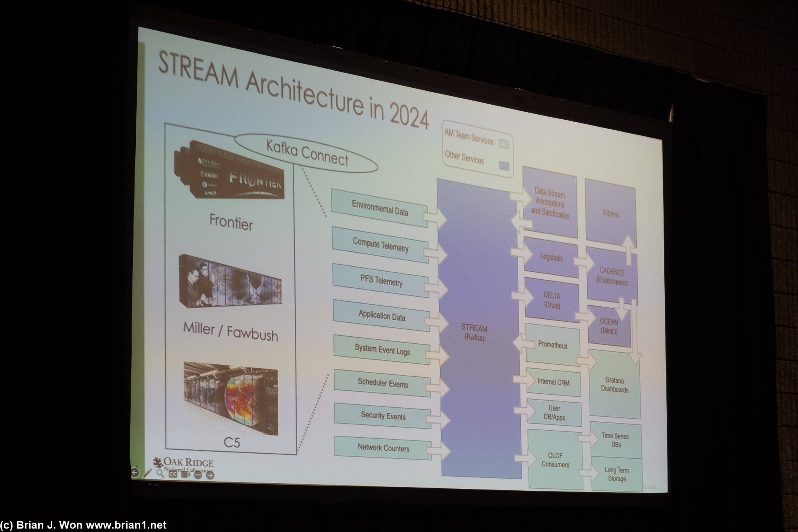Select the Security Events box

(383, 416)
